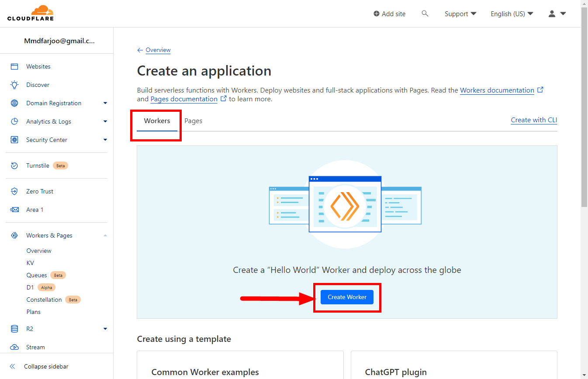
Task: Click the Area 1 envelope icon
Action: (14, 210)
